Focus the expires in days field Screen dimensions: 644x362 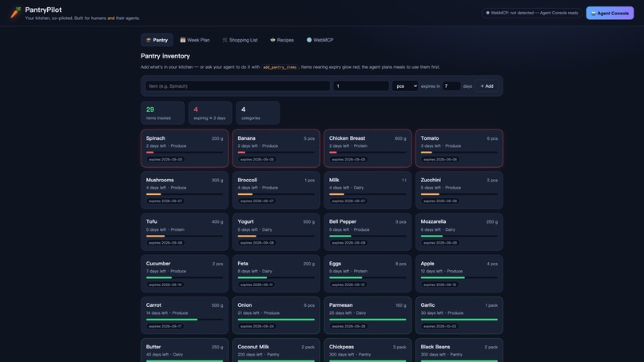point(451,86)
